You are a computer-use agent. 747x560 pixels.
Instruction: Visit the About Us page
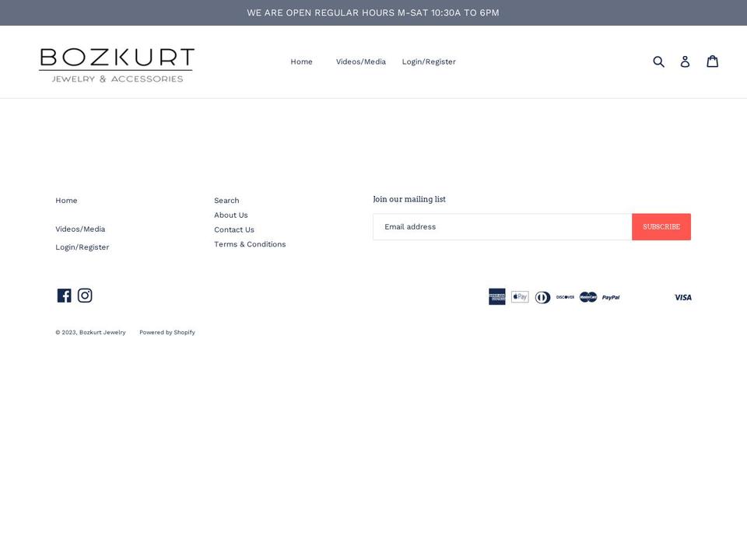(x=230, y=215)
